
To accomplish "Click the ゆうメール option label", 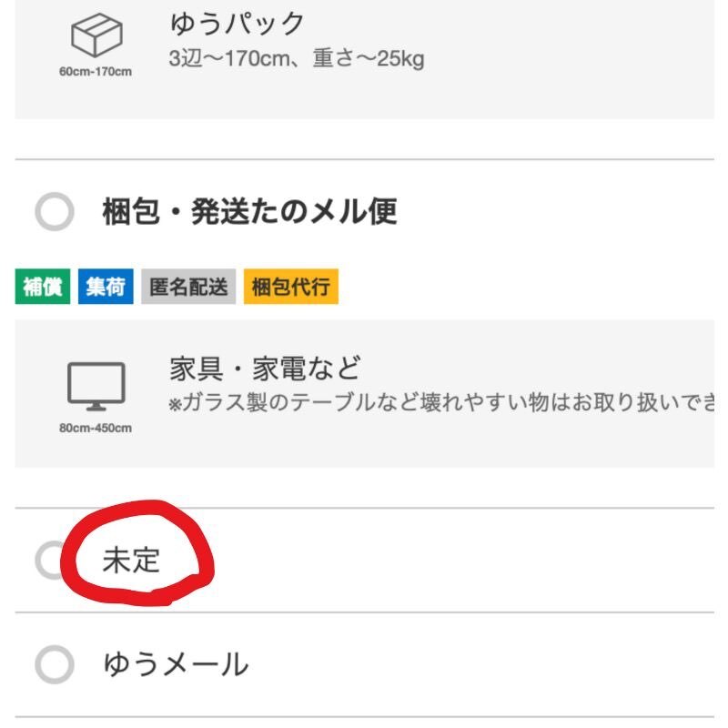I will click(176, 665).
